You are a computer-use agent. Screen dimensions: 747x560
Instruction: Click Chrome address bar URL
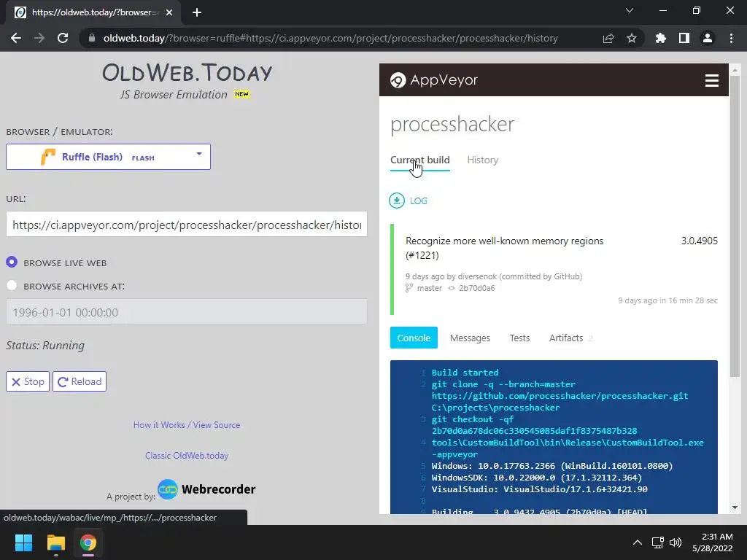tap(330, 38)
